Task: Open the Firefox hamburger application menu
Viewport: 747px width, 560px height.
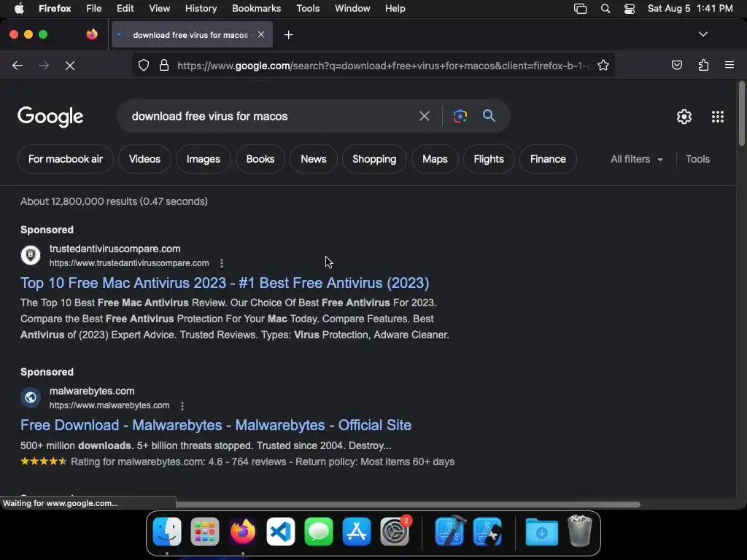Action: coord(729,65)
